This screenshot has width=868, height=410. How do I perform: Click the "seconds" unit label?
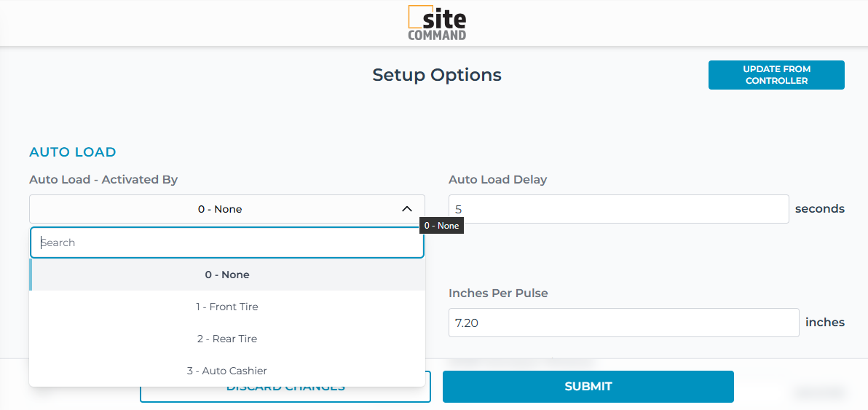(x=820, y=209)
